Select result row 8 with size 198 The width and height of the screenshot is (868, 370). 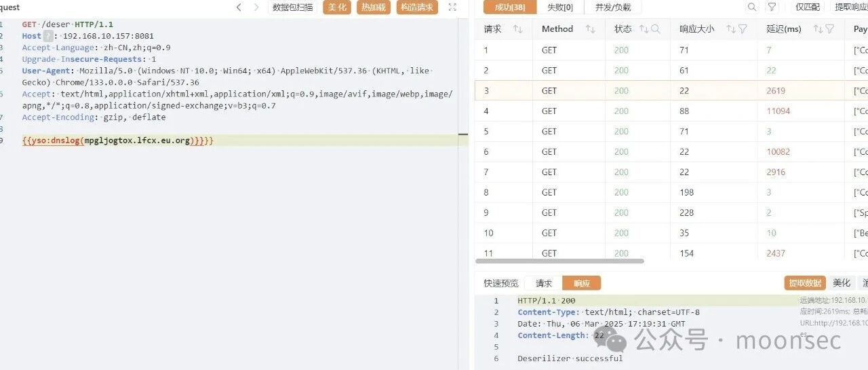pyautogui.click(x=671, y=193)
